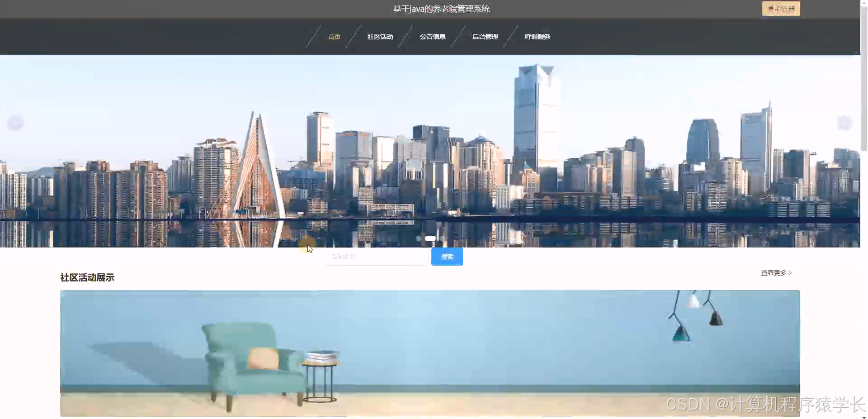Click the 登录/注册 button
The height and width of the screenshot is (419, 868).
click(781, 9)
